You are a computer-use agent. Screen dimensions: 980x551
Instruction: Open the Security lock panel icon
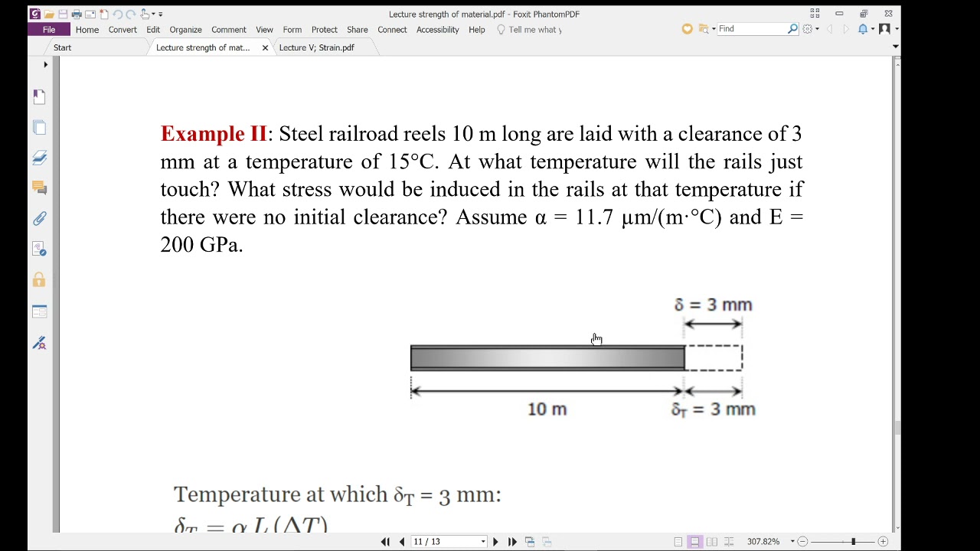tap(40, 280)
